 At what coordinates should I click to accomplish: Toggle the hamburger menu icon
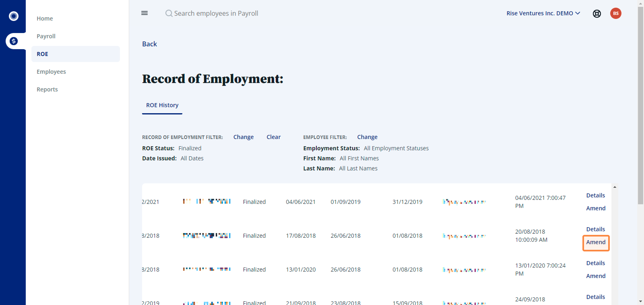[144, 13]
